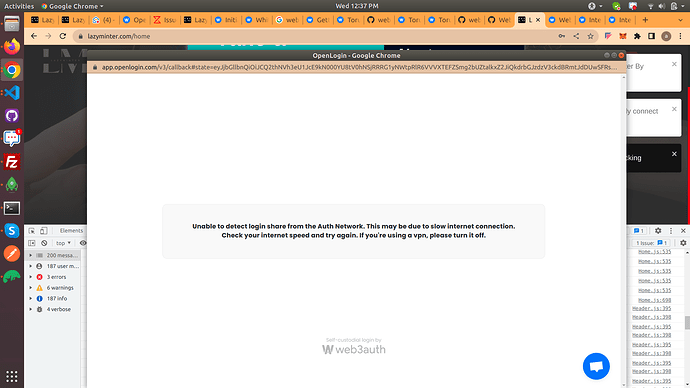The image size is (690, 388).
Task: Open the Chrome tab search chevron
Action: [x=680, y=20]
